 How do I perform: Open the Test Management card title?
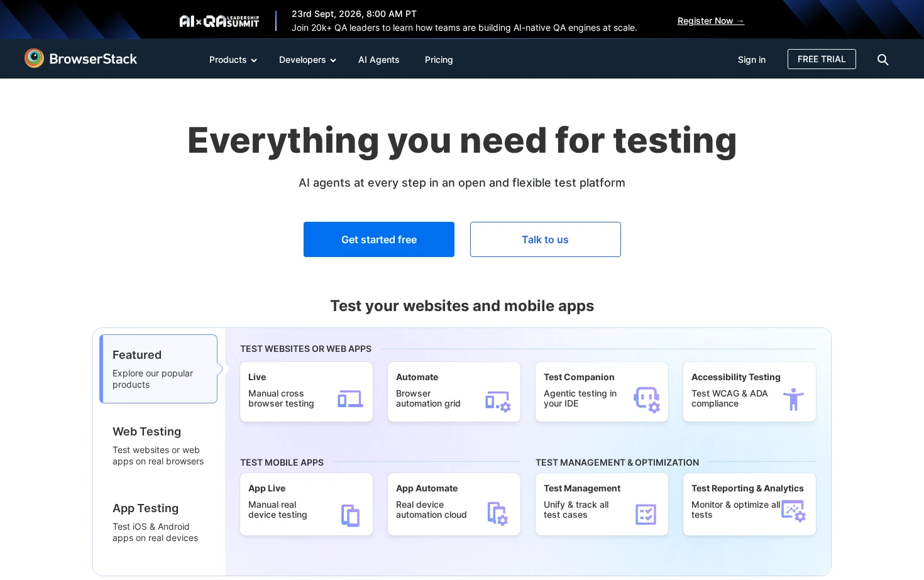(x=582, y=488)
